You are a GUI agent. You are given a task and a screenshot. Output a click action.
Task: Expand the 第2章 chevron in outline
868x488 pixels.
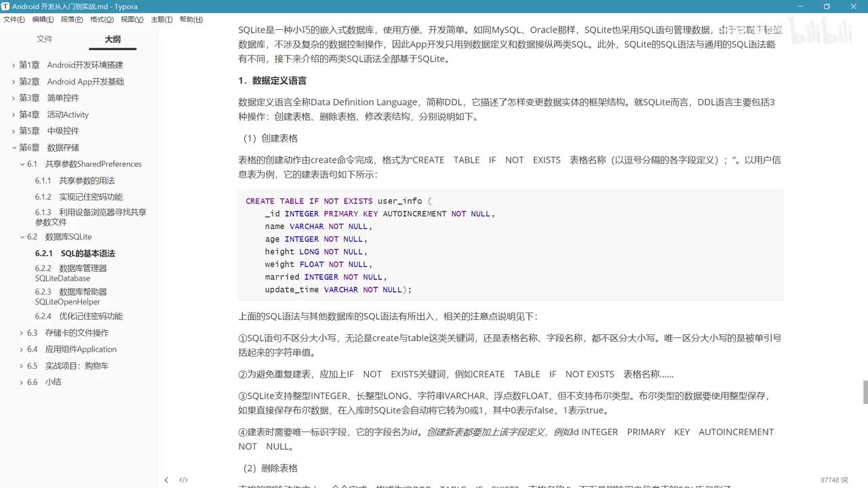pyautogui.click(x=14, y=82)
